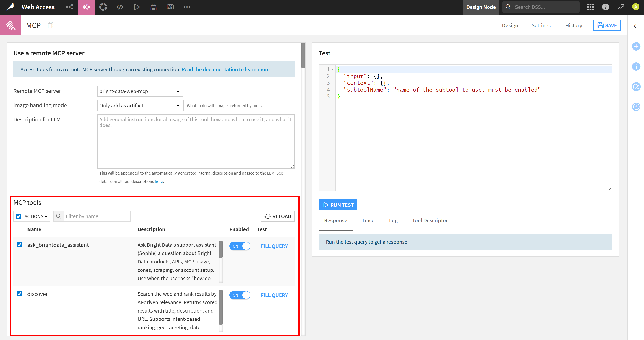Open the dashboards icon
The image size is (644, 340).
170,7
